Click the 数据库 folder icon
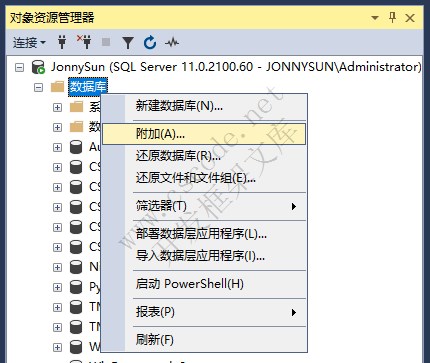 tap(57, 87)
